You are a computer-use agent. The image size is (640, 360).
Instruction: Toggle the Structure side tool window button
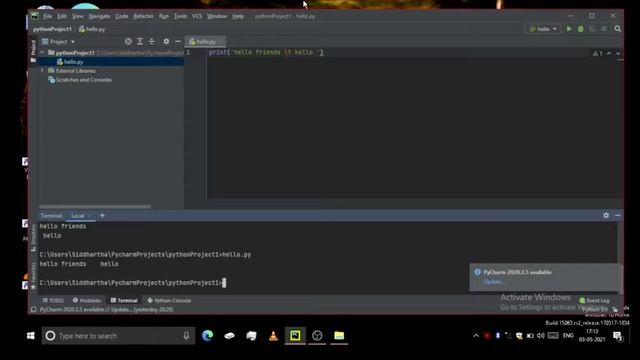click(33, 239)
